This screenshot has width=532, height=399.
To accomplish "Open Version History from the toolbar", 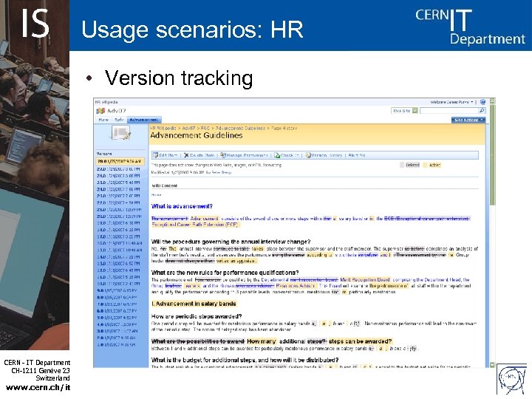I will click(324, 155).
